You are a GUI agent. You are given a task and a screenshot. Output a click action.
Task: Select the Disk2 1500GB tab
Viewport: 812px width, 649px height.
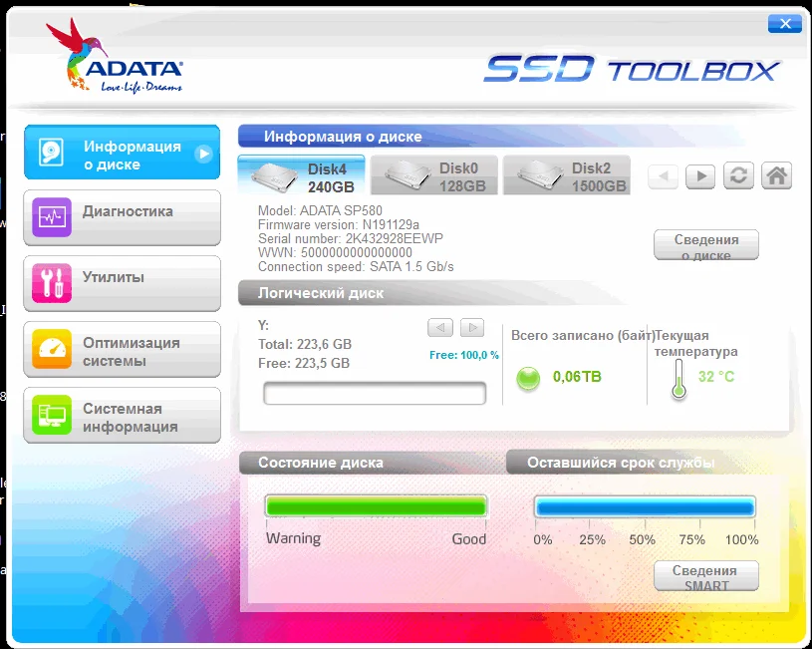(567, 175)
